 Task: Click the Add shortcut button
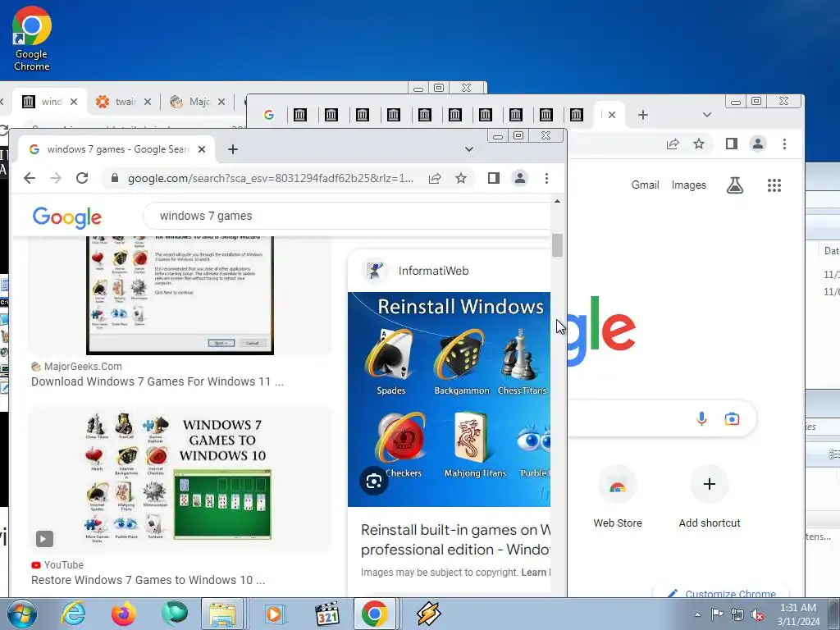pos(710,497)
